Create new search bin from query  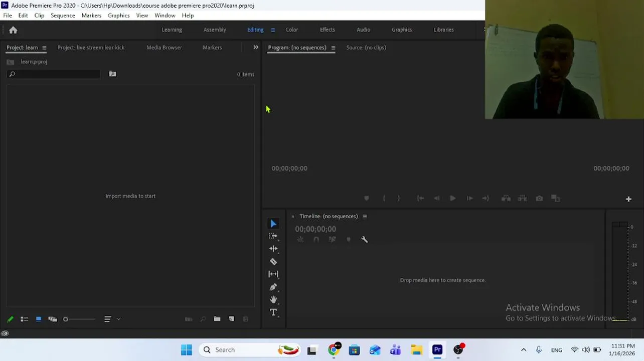point(113,74)
